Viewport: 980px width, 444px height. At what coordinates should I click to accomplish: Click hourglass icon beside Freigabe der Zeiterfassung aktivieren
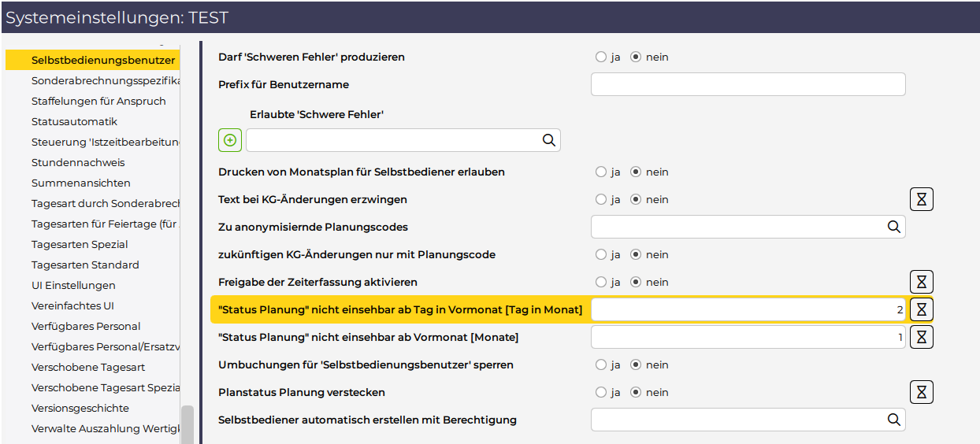click(x=921, y=282)
